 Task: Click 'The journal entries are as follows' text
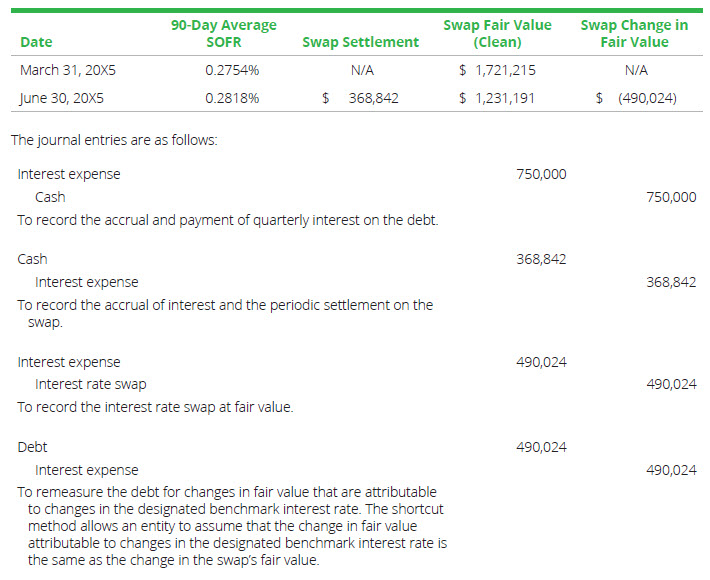tap(114, 140)
